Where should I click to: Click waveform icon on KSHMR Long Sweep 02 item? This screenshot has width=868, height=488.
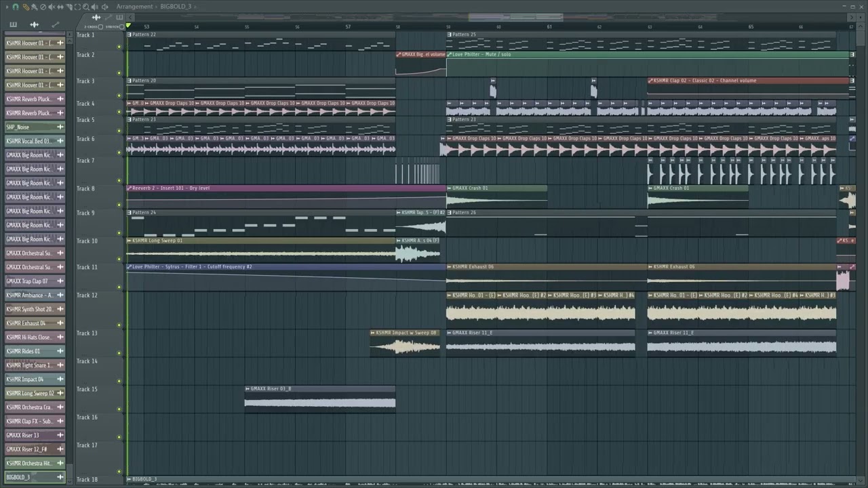pos(60,393)
